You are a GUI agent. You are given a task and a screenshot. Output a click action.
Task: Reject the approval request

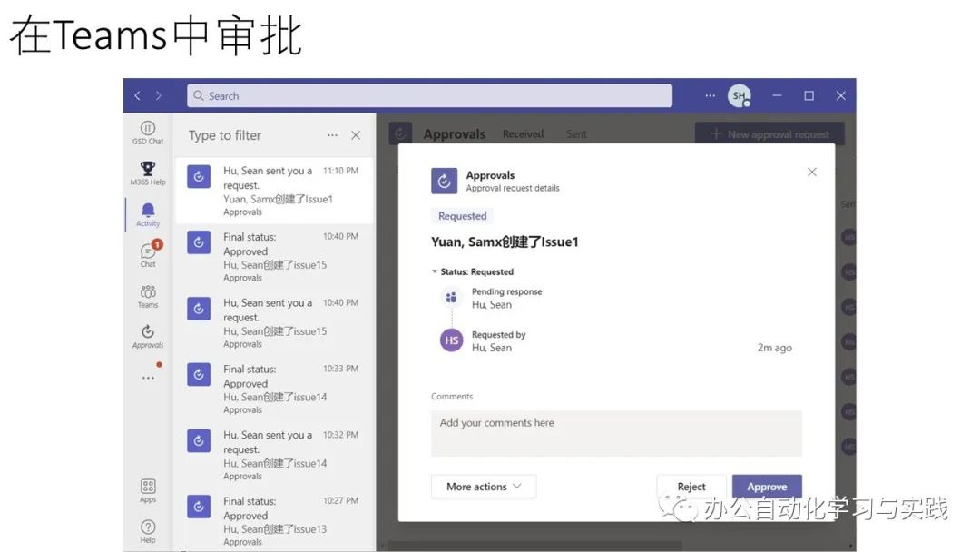tap(691, 487)
